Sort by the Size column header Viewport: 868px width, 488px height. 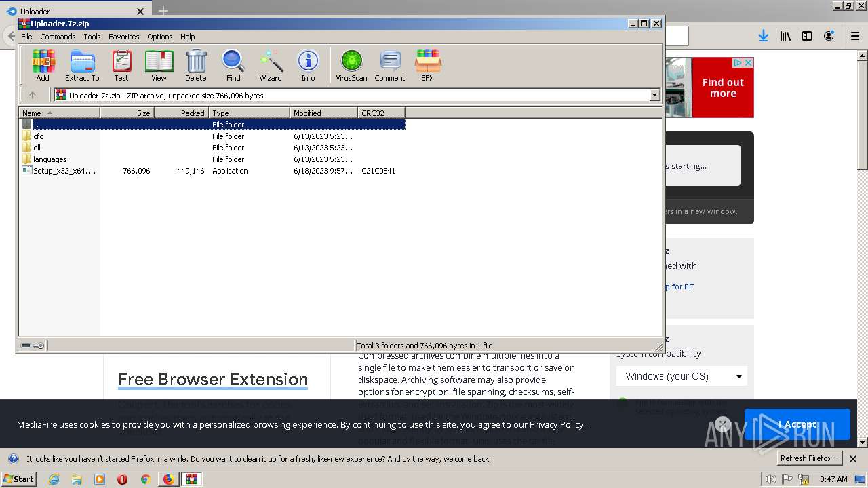click(127, 113)
